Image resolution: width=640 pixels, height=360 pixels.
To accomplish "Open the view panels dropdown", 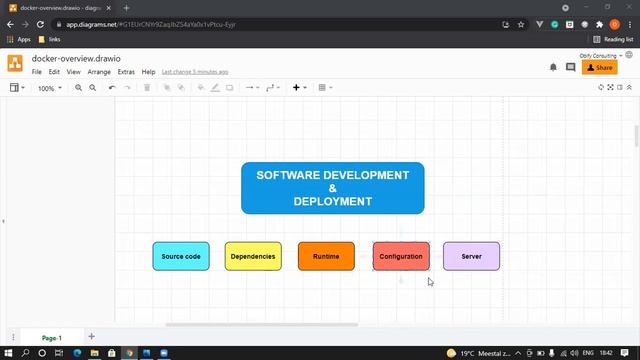I will [17, 88].
